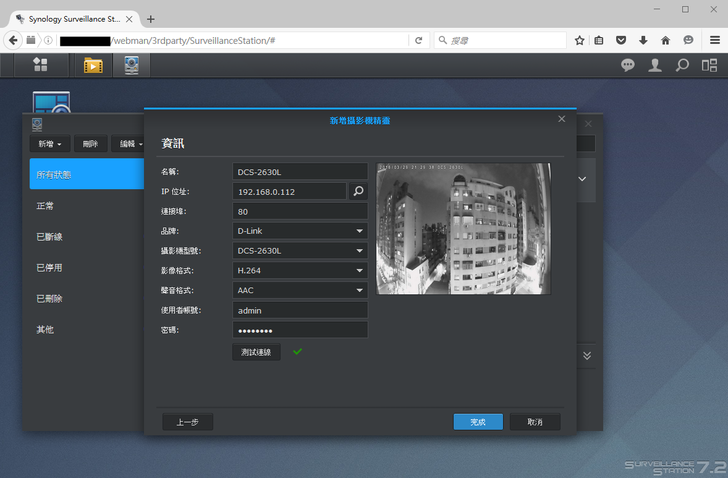The image size is (728, 478).
Task: Select the IP camera app icon in taskbar
Action: (131, 65)
